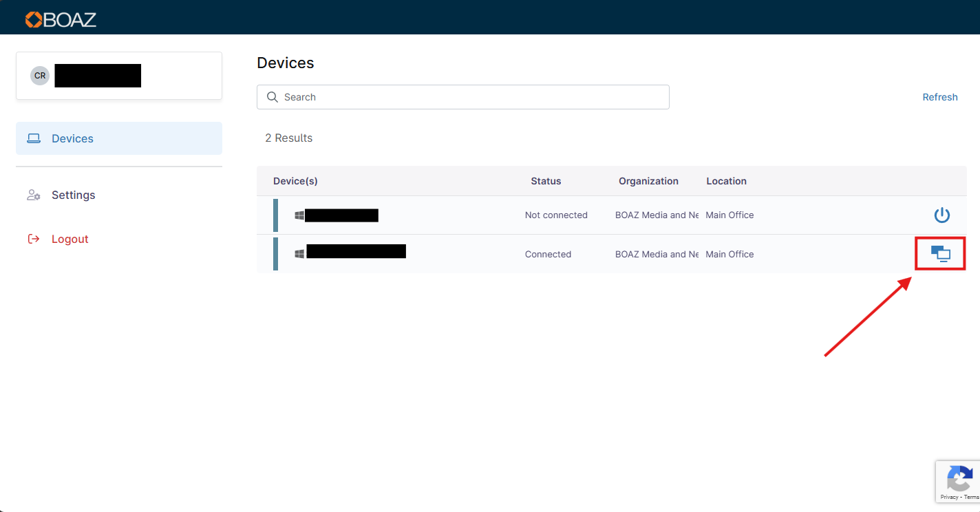Screen dimensions: 980x512
Task: Click the remote desktop icon for connected device
Action: [940, 254]
